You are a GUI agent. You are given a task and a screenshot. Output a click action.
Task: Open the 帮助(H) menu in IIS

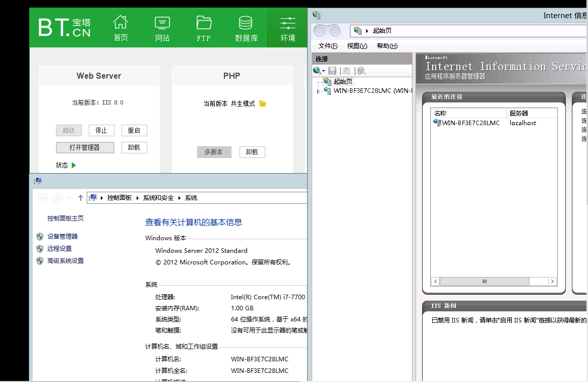[387, 46]
